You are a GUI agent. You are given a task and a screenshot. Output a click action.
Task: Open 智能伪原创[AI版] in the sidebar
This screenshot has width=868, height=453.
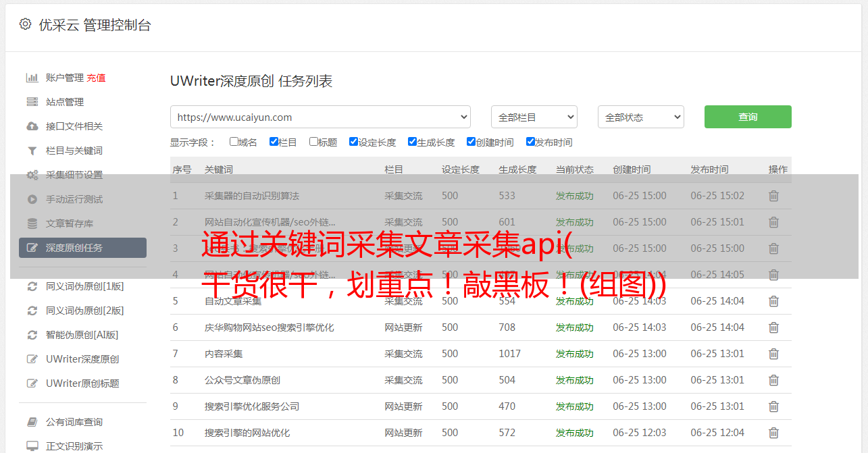pyautogui.click(x=82, y=335)
